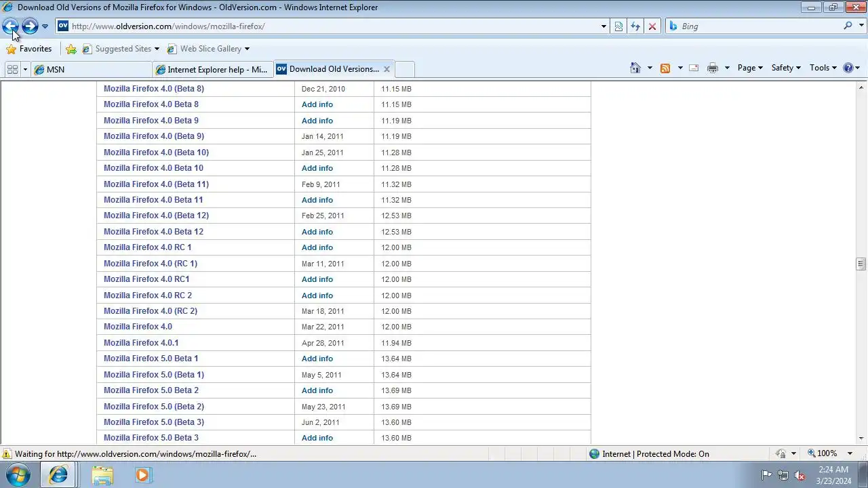This screenshot has width=868, height=488.
Task: Click the vertical scrollbar thumb
Action: point(861,264)
